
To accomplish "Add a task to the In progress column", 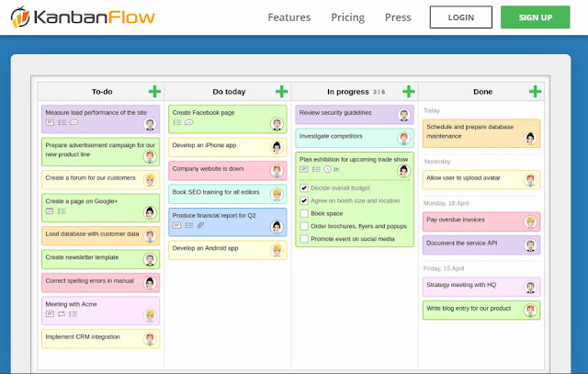I will pos(409,92).
